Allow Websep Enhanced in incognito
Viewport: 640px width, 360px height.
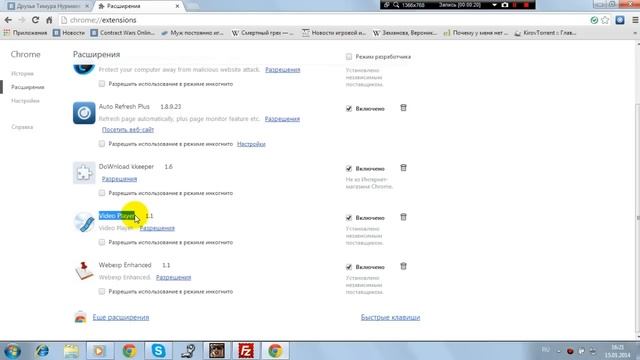(x=102, y=291)
